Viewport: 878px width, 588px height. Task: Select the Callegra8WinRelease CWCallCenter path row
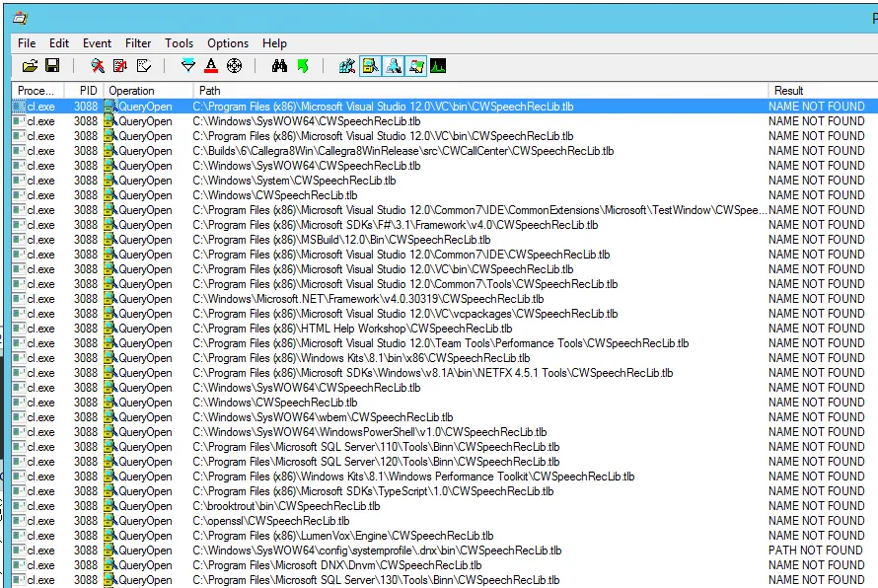pos(445,151)
